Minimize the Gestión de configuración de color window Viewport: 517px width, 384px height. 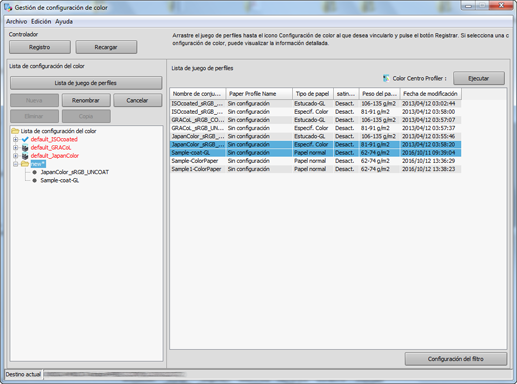[x=469, y=5]
